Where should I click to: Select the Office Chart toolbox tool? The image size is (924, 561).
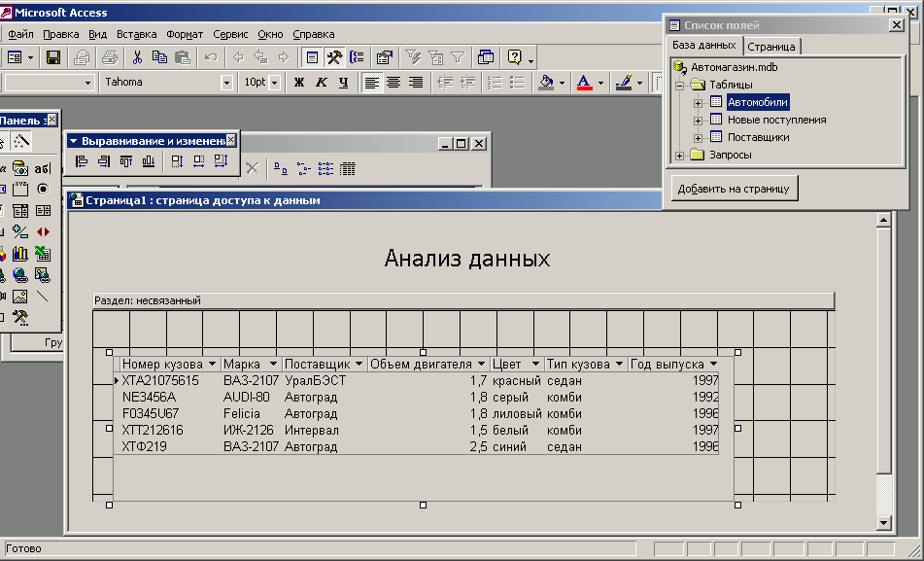click(x=20, y=254)
